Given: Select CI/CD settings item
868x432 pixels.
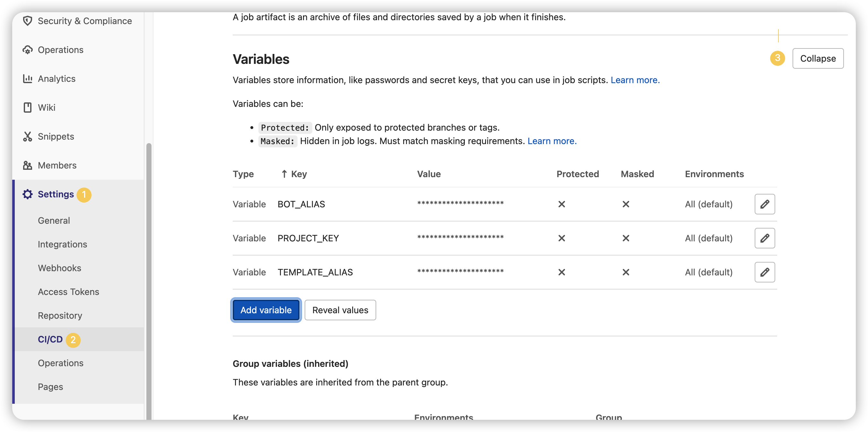Looking at the screenshot, I should pyautogui.click(x=50, y=339).
